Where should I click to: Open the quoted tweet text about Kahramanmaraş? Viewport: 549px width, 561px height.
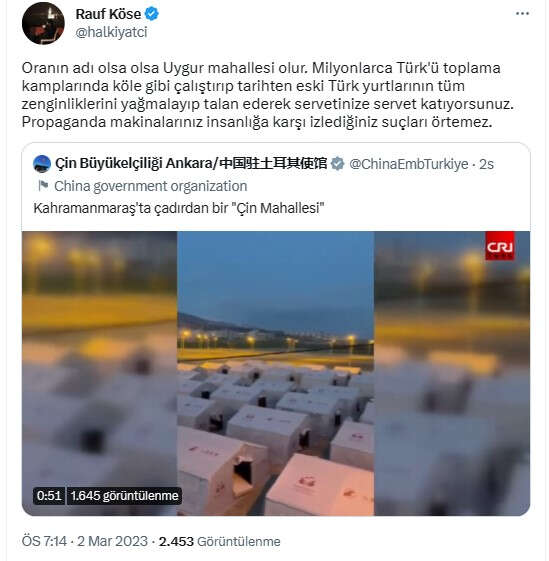coord(179,208)
